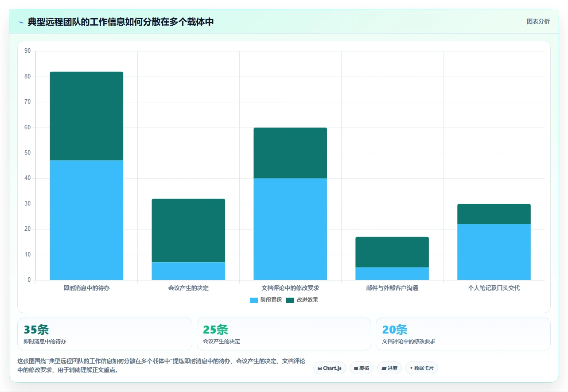The height and width of the screenshot is (392, 568).
Task: Click the x-axis label 邮件与外部客户沟通
Action: 392,288
